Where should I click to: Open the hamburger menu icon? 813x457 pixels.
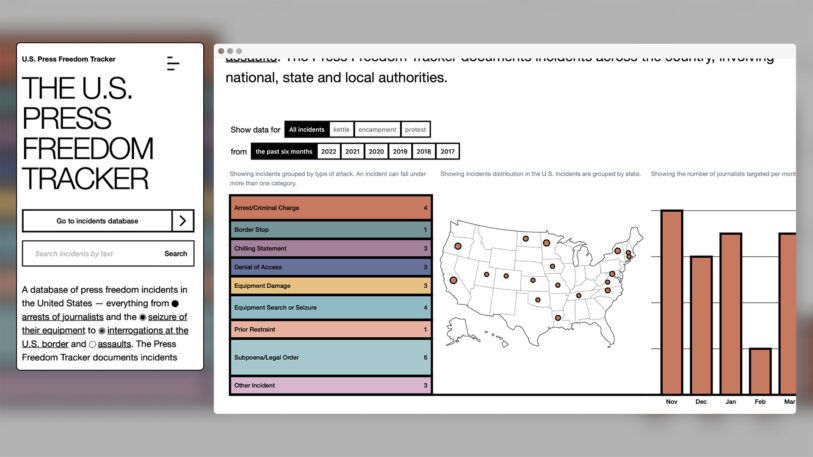click(x=173, y=64)
